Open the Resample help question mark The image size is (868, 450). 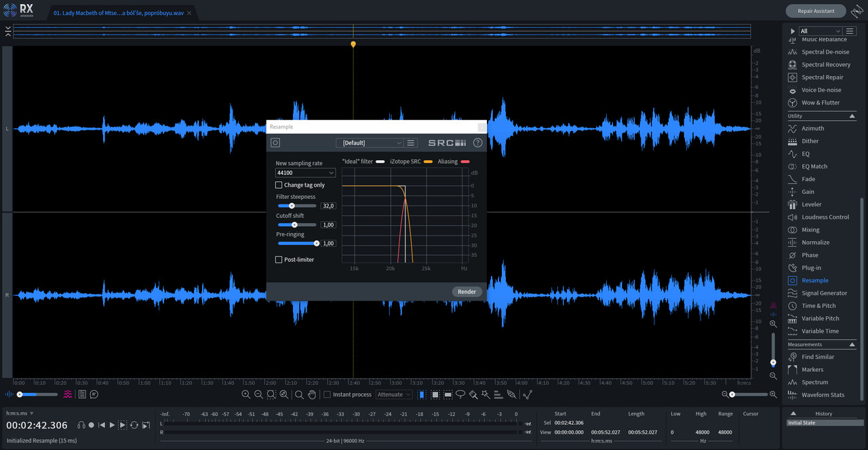click(477, 143)
